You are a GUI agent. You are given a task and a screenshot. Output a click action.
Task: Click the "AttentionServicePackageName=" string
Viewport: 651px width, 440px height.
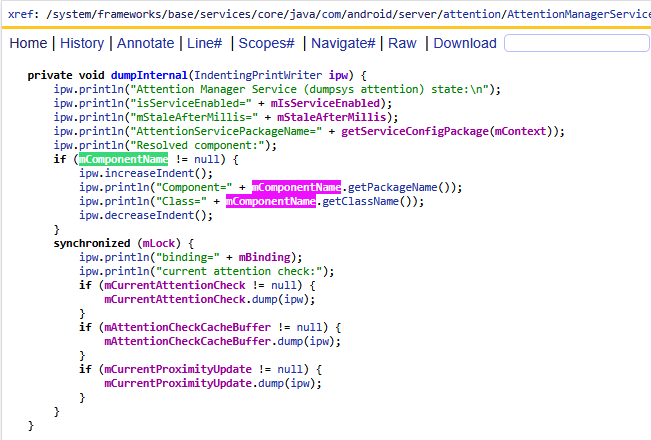(226, 131)
